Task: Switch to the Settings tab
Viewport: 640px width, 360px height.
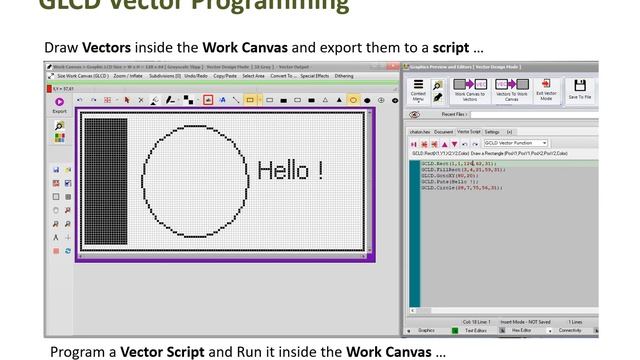Action: point(492,132)
